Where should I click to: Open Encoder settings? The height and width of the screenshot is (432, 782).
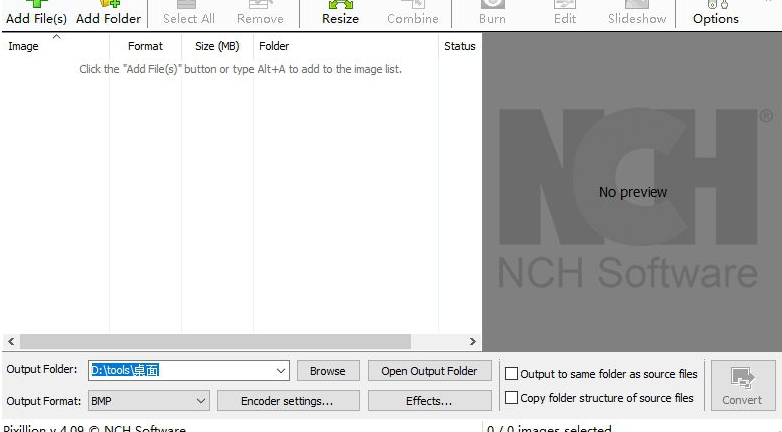288,401
